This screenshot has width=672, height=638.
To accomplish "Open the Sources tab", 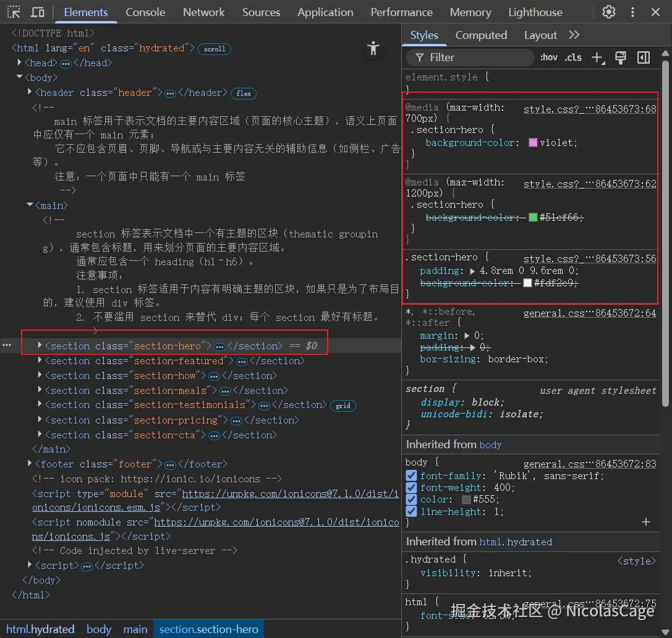I will click(x=261, y=12).
